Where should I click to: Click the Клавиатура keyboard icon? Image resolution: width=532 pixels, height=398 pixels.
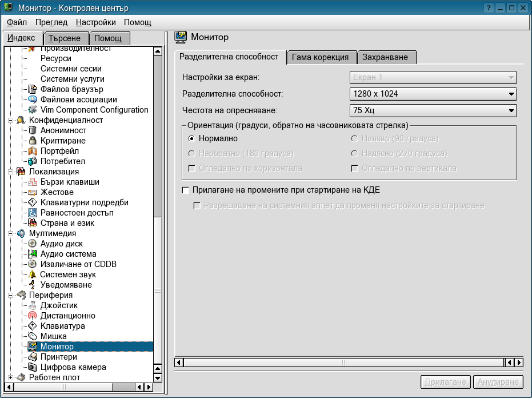(x=33, y=326)
